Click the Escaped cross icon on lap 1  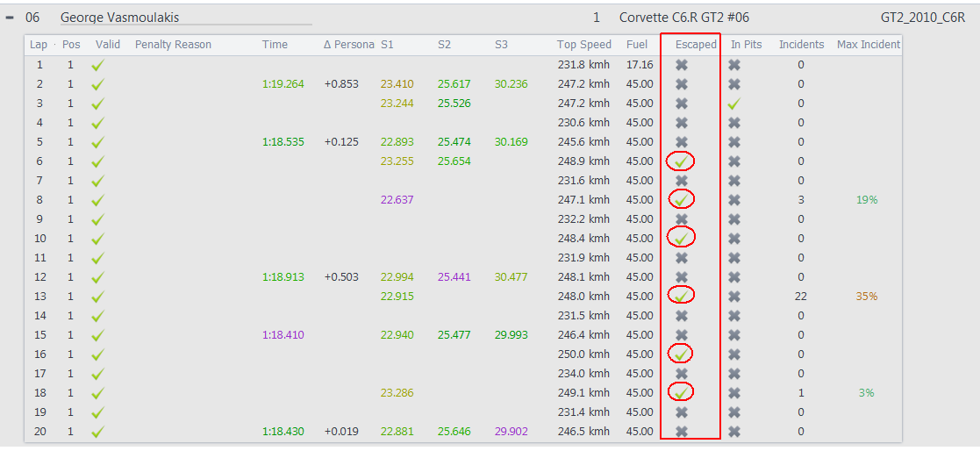point(681,65)
